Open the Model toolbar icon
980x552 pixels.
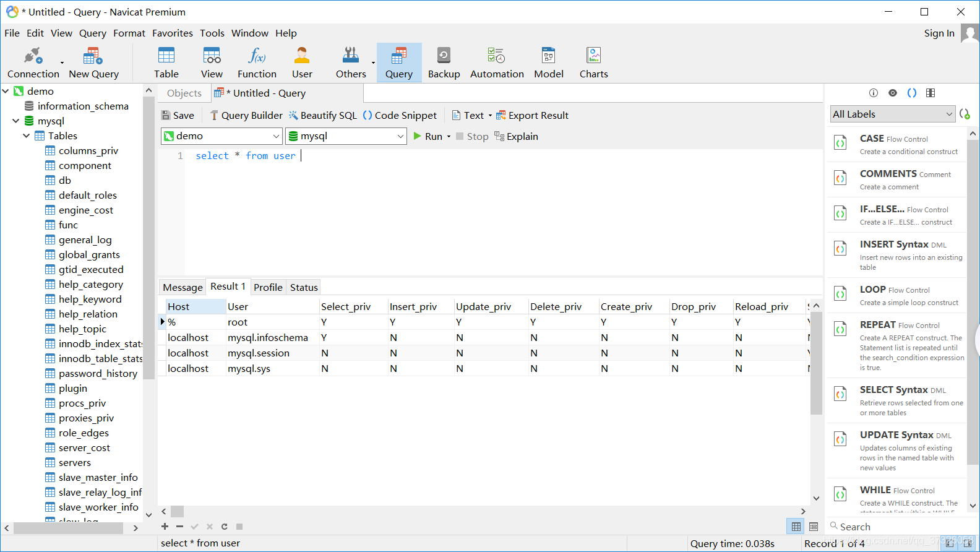tap(548, 63)
